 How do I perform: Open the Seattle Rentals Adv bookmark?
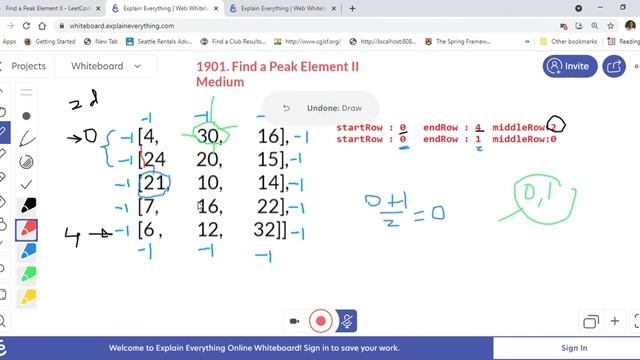click(159, 41)
